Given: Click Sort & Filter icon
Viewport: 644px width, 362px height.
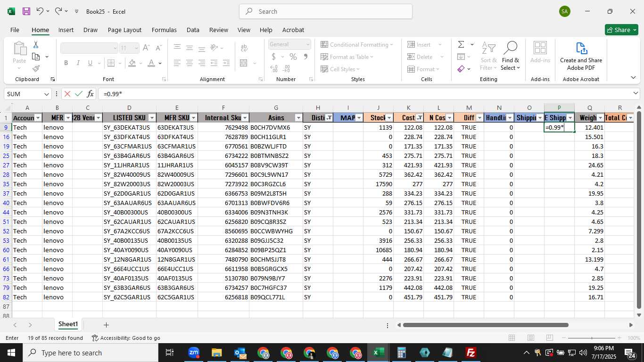Looking at the screenshot, I should click(x=488, y=56).
